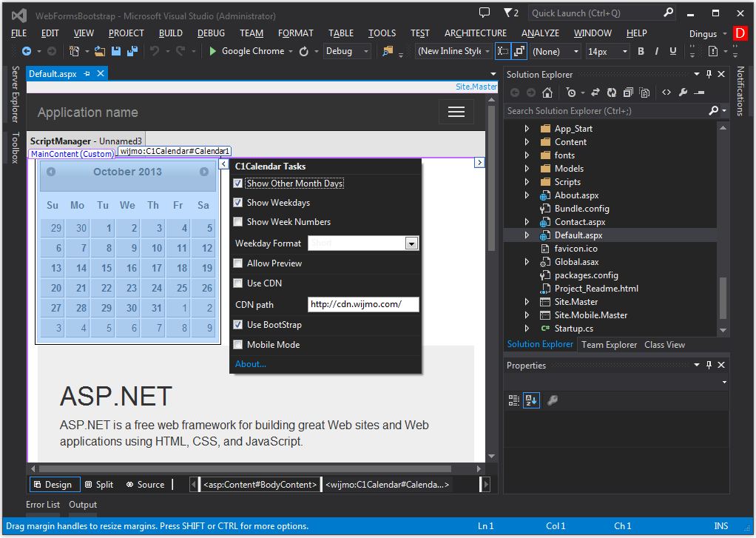Enable the Use CDN checkbox

(x=237, y=283)
